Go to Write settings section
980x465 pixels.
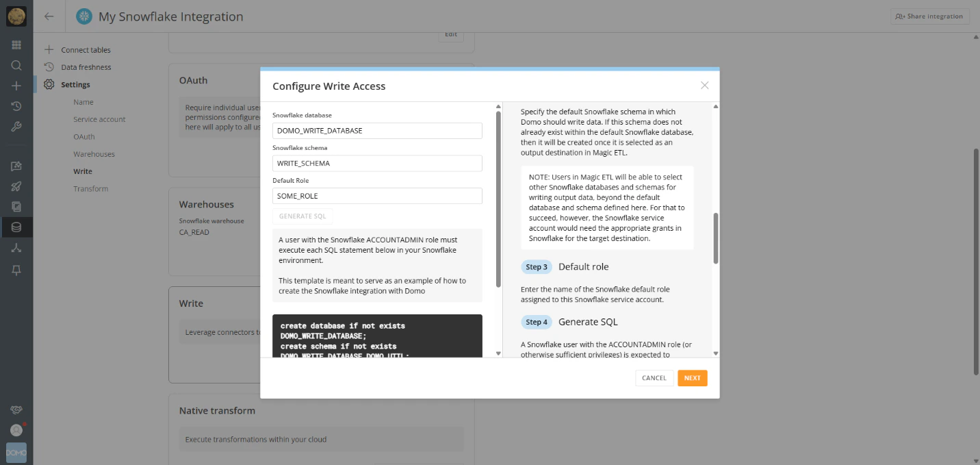(x=83, y=171)
